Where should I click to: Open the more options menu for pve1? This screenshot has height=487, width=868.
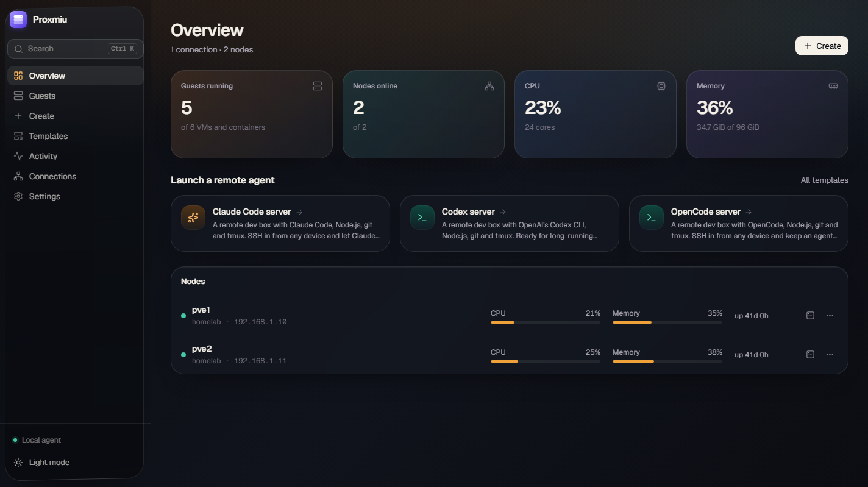coord(830,316)
